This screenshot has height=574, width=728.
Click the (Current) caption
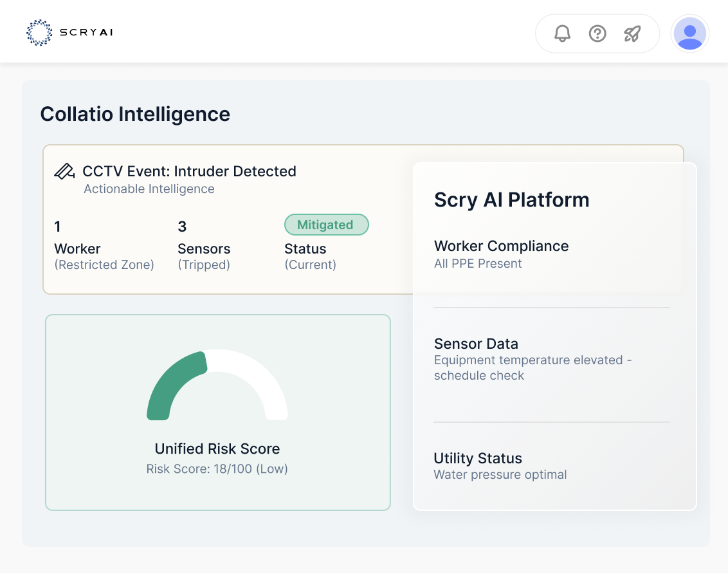[310, 264]
